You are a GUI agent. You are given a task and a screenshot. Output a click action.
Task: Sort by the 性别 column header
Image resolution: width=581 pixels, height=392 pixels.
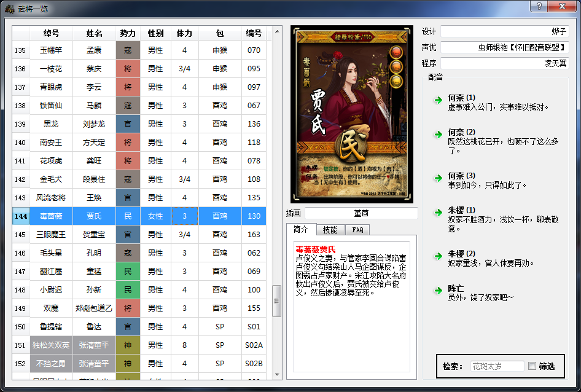155,33
